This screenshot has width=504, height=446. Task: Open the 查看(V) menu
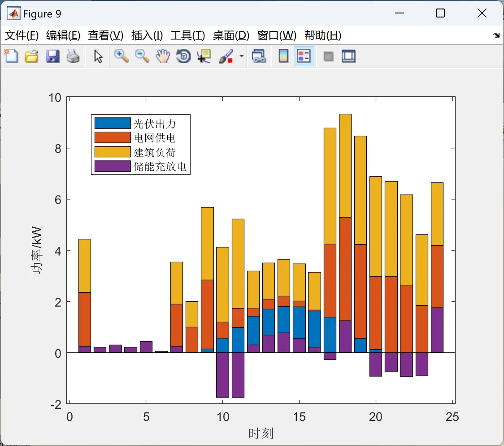pos(106,35)
